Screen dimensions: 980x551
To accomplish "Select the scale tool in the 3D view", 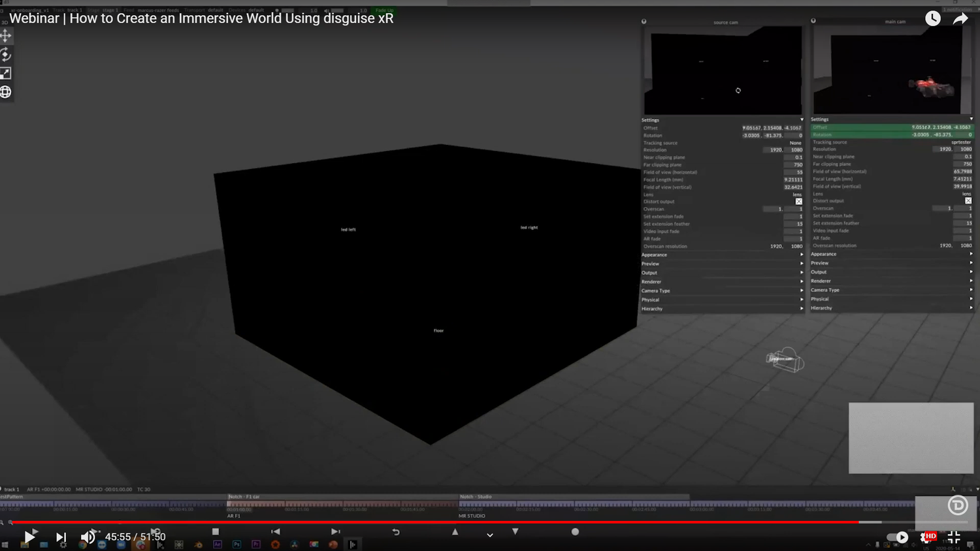I will pos(6,73).
